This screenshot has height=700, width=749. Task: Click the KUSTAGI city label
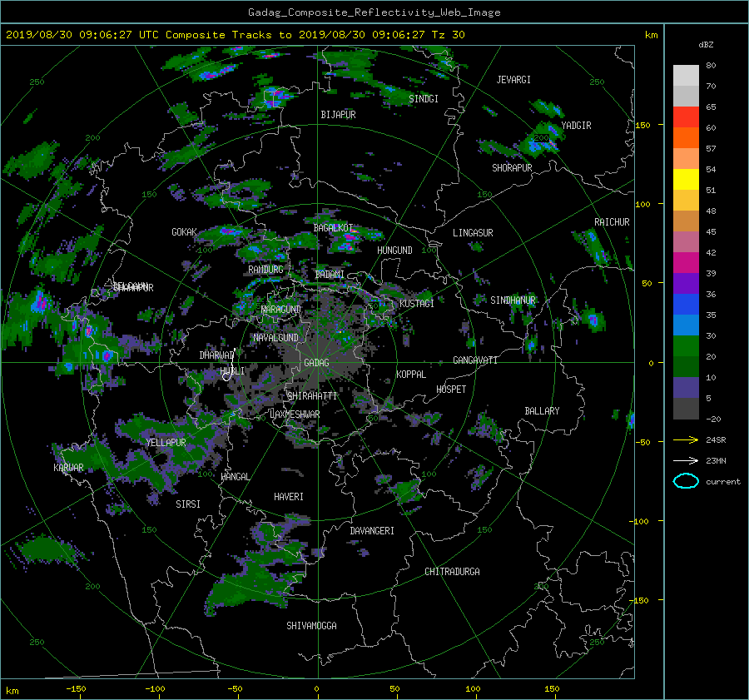417,304
